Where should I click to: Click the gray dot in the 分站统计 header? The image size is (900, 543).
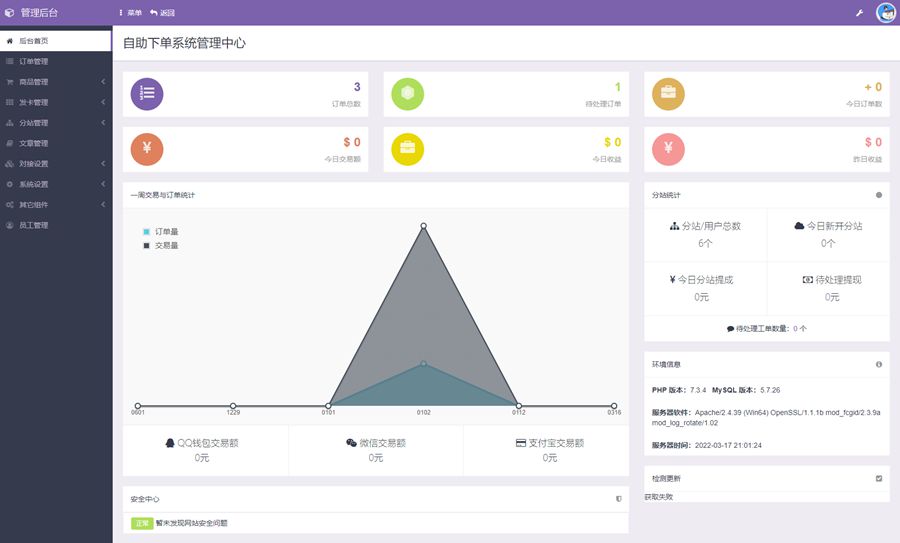pos(879,195)
